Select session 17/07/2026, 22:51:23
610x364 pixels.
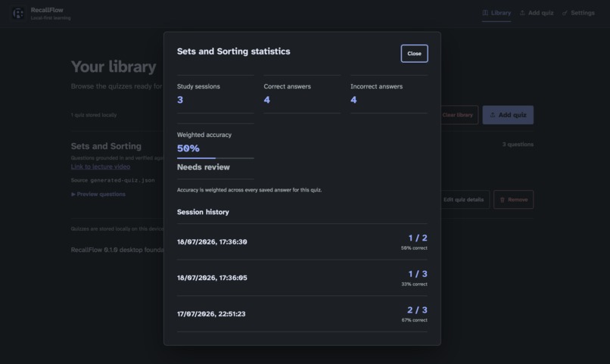click(x=302, y=314)
